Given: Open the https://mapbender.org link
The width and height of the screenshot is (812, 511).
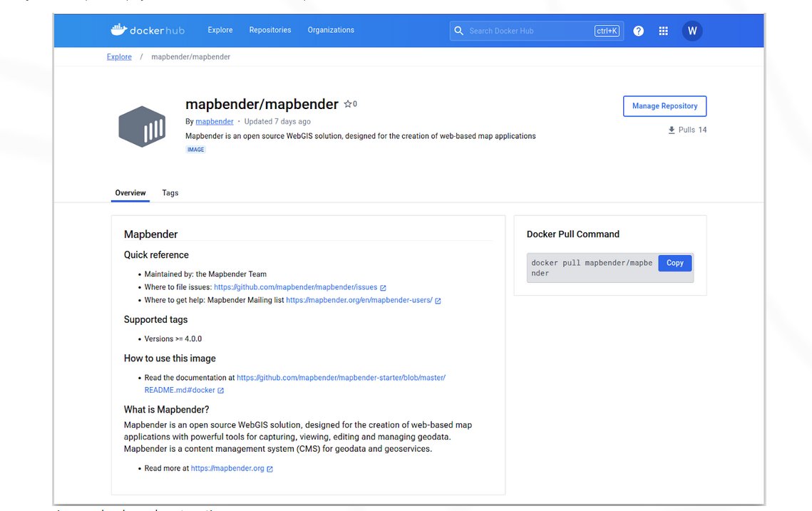Looking at the screenshot, I should tap(227, 468).
